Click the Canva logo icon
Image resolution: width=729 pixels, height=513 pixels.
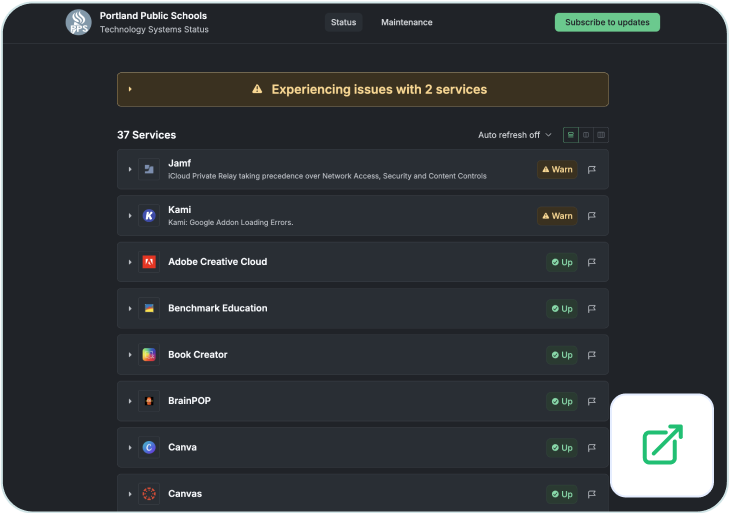[x=149, y=447]
